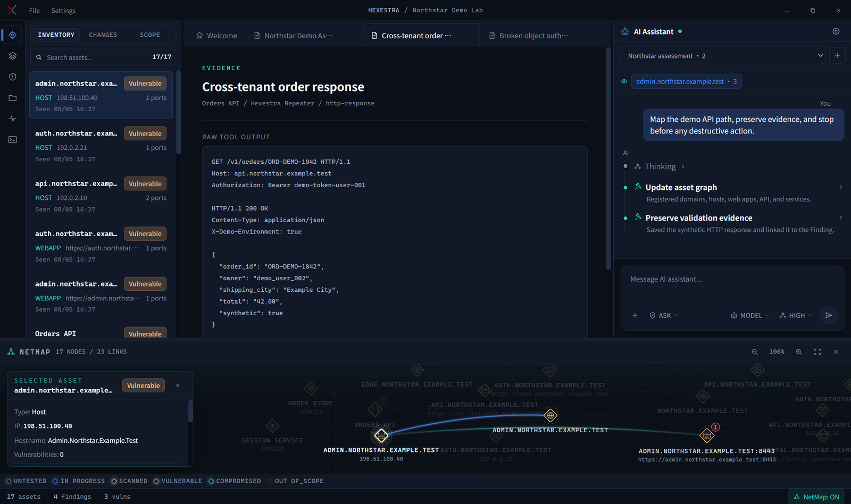The image size is (851, 504).
Task: Open the terminal icon in the left sidebar
Action: (x=13, y=140)
